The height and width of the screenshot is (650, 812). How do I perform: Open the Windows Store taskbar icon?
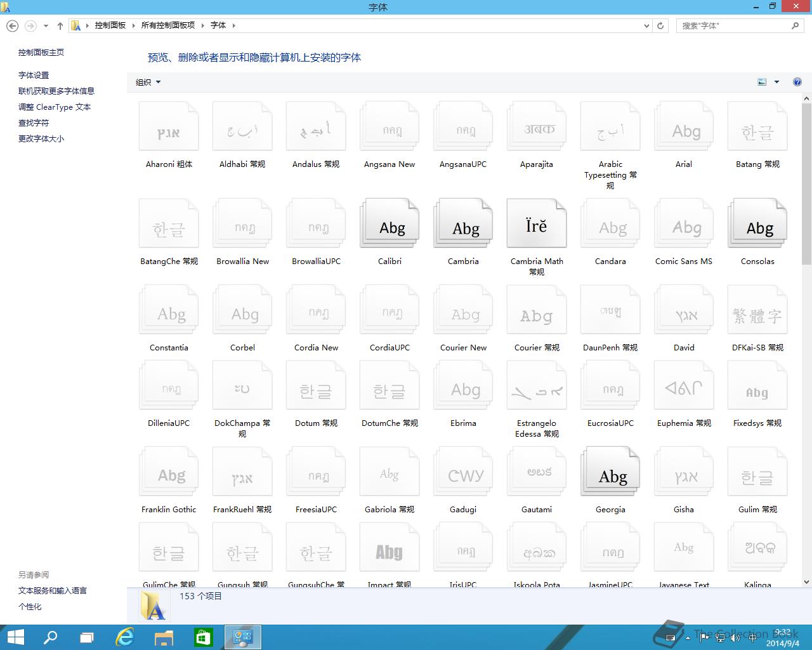203,637
